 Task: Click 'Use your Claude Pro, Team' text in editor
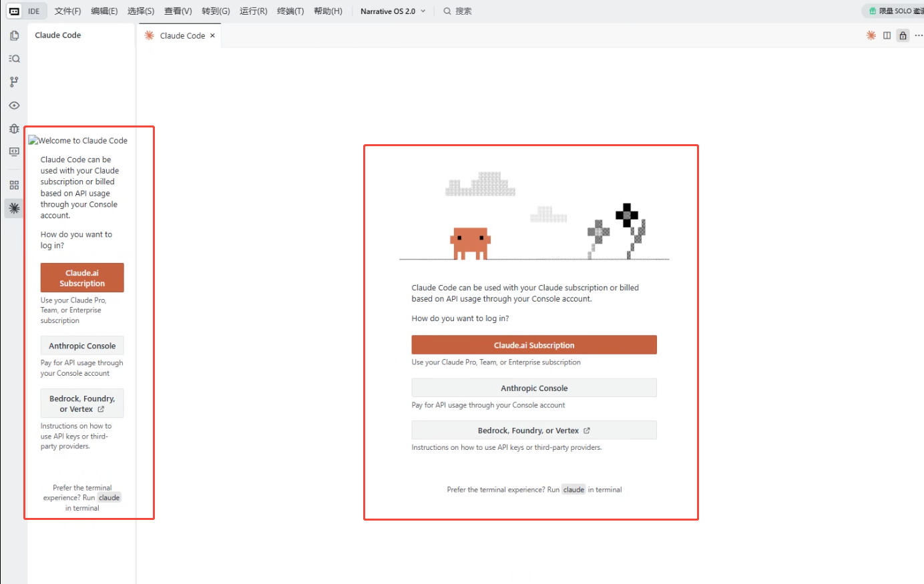pos(496,362)
